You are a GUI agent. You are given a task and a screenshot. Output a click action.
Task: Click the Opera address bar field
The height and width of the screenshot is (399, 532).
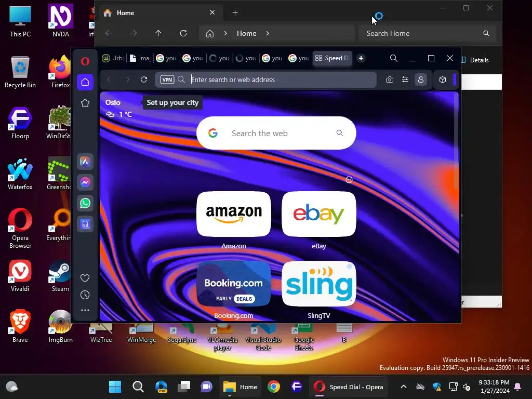pos(267,79)
